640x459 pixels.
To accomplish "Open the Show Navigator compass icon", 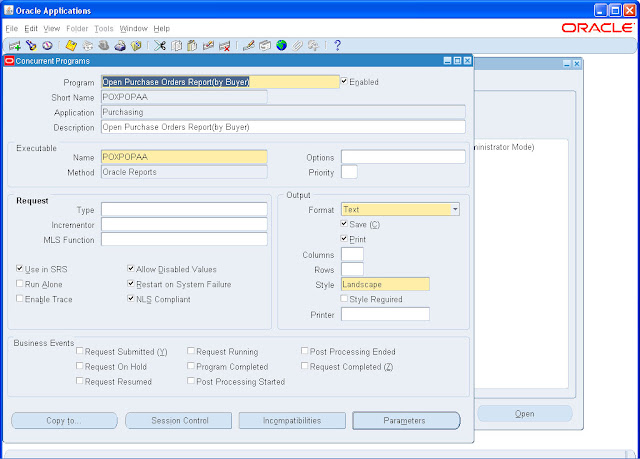I will [47, 46].
